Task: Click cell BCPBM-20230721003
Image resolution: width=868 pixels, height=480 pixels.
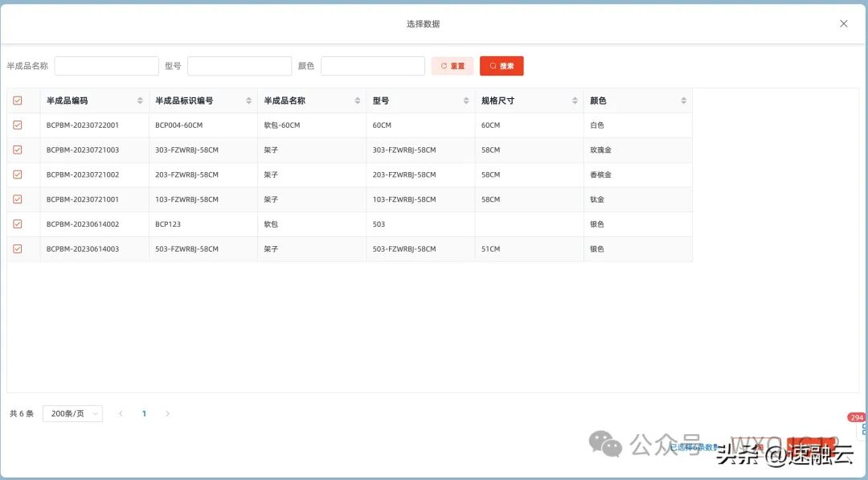Action: (83, 150)
